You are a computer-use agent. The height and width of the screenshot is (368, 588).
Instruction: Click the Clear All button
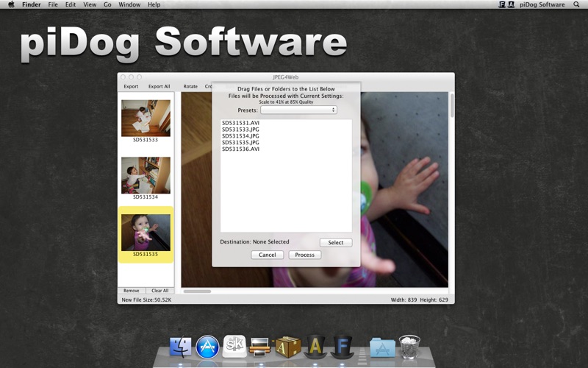point(159,291)
